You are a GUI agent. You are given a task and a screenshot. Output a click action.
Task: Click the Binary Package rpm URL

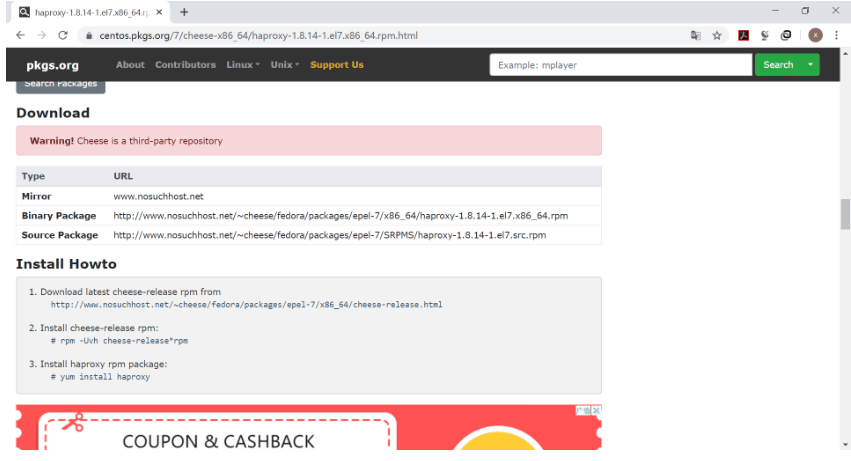341,216
